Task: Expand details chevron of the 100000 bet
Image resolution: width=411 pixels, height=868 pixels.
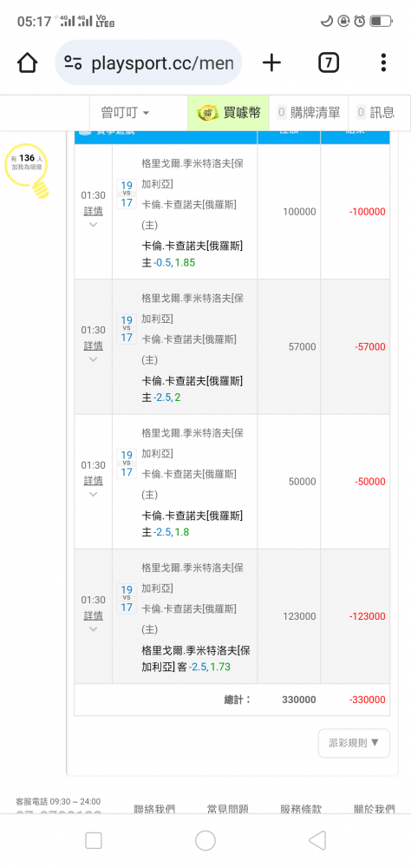Action: pyautogui.click(x=93, y=225)
